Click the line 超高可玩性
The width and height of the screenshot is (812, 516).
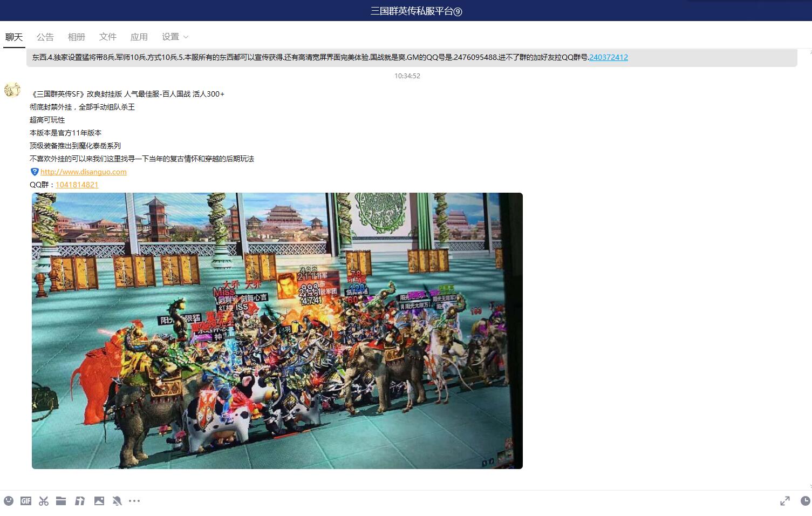[x=47, y=120]
